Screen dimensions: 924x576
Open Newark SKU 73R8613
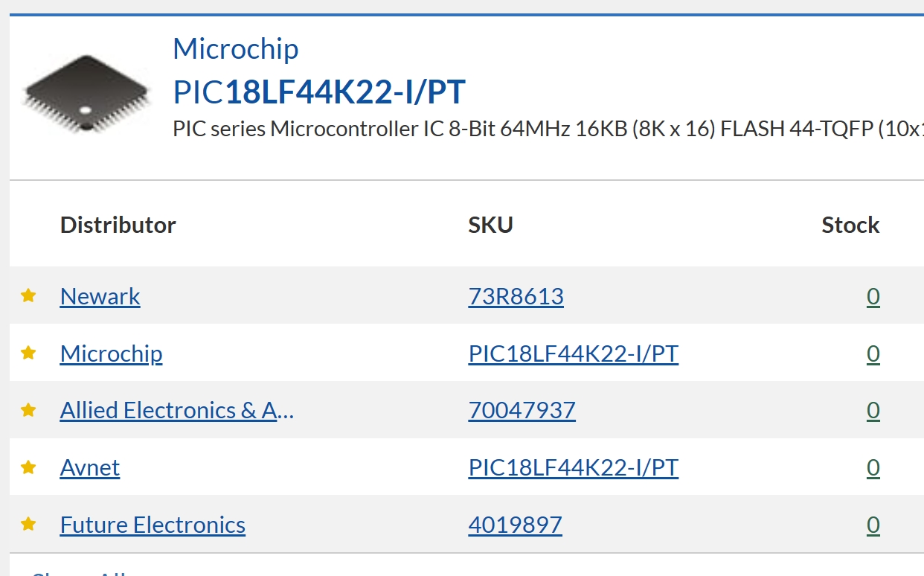point(516,296)
